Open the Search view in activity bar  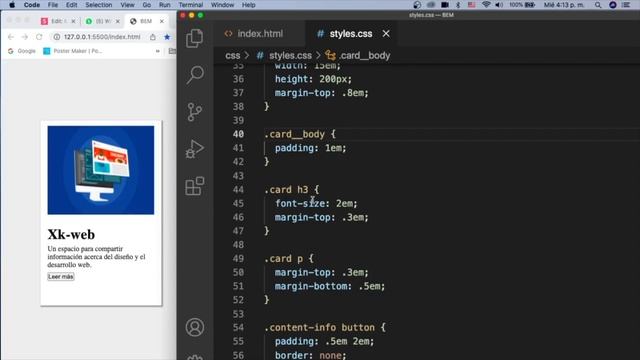pos(195,75)
